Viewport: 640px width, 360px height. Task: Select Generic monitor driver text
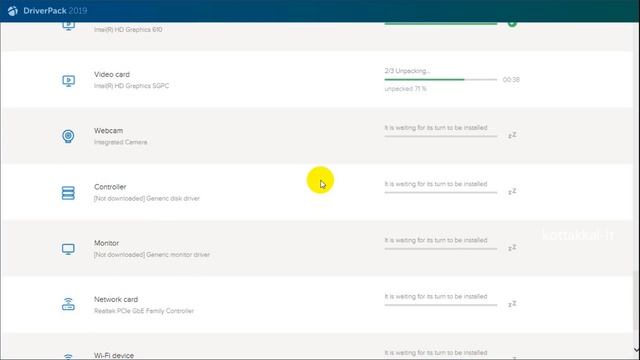[x=178, y=255]
